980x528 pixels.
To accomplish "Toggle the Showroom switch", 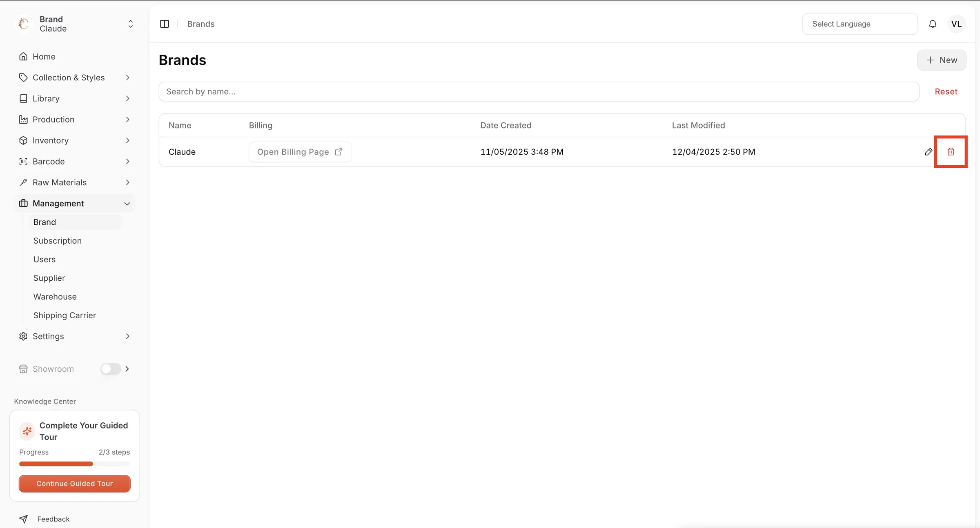I will click(111, 369).
